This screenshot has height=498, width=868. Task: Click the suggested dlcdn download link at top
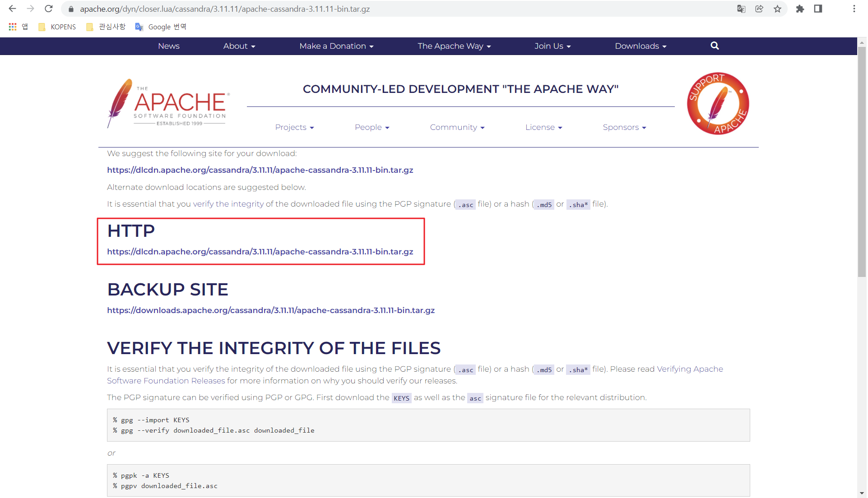[260, 170]
